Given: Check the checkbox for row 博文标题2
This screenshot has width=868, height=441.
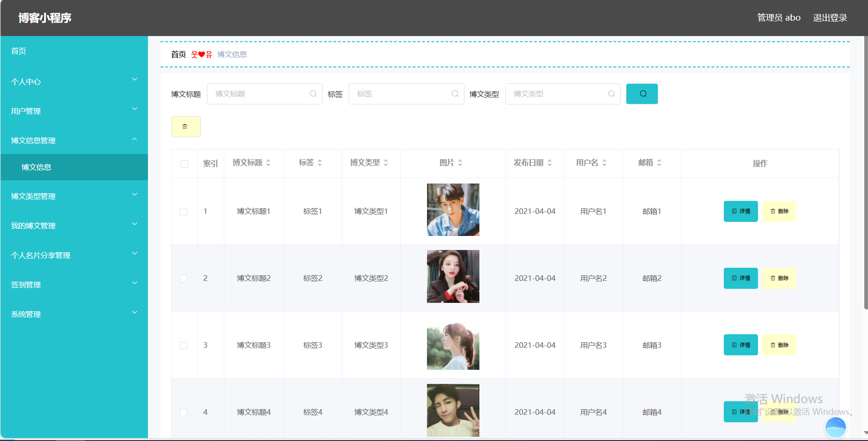Looking at the screenshot, I should click(x=184, y=279).
